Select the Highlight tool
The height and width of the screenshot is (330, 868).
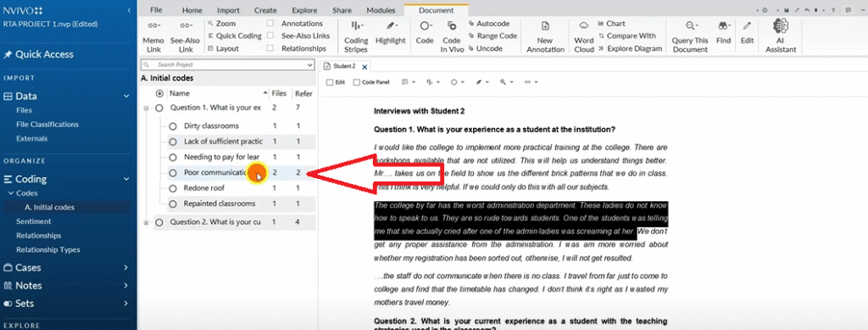pos(391,33)
